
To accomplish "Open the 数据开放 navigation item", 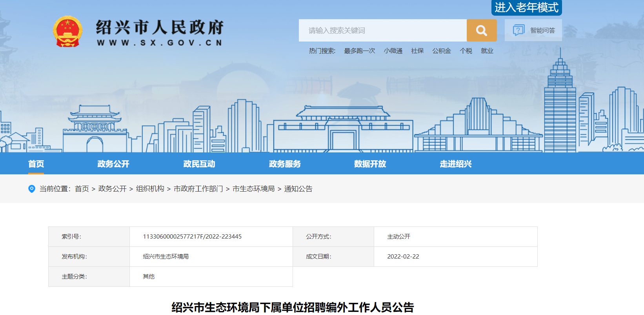I will [370, 164].
